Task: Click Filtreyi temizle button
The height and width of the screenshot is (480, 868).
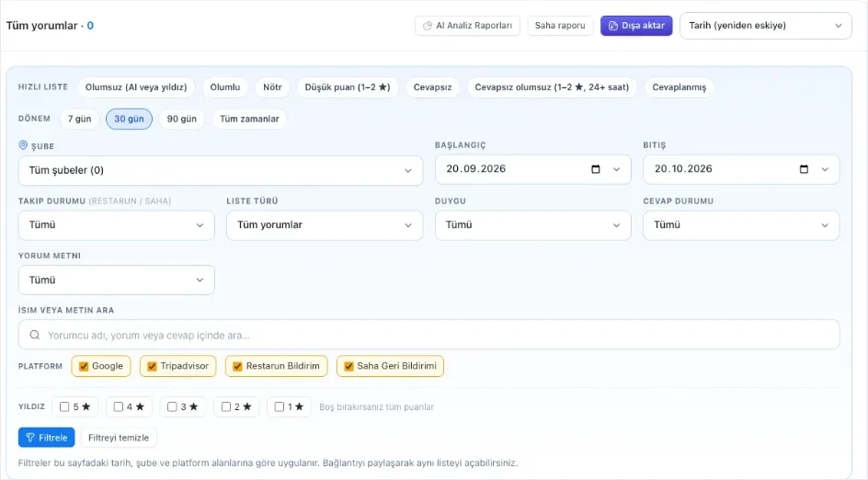Action: 119,438
